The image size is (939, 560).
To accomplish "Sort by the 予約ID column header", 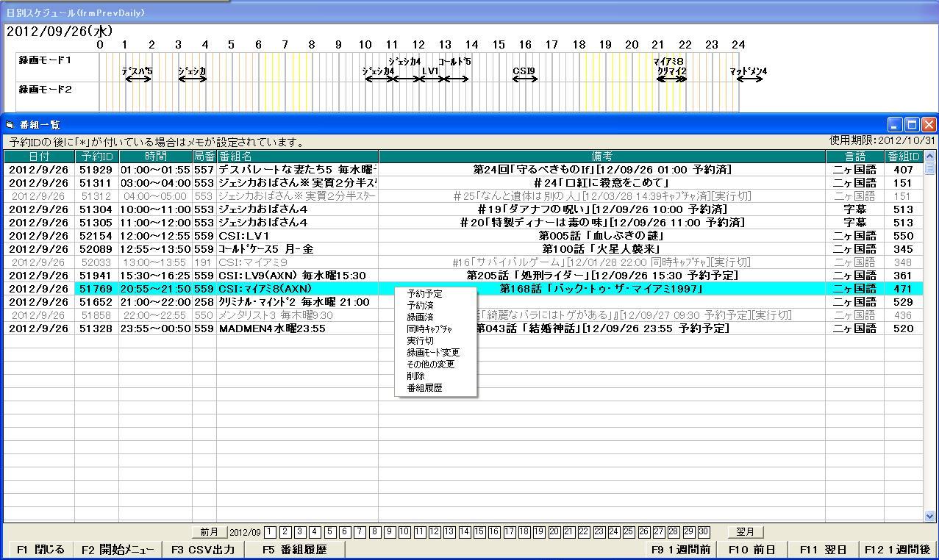I will point(96,157).
